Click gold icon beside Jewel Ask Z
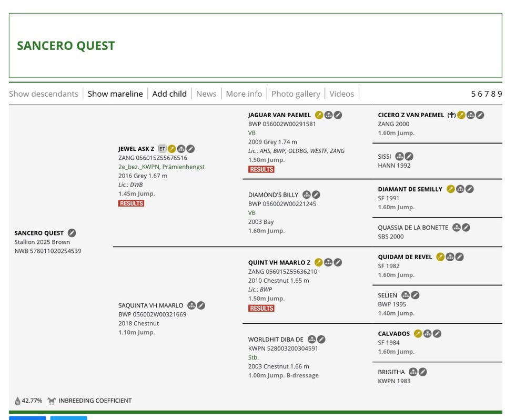This screenshot has height=420, width=505. tap(172, 149)
